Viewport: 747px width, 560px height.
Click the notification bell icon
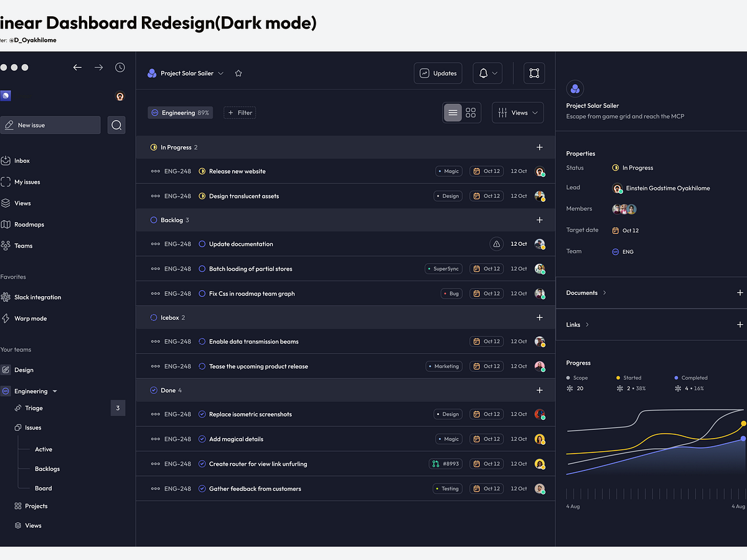point(482,73)
